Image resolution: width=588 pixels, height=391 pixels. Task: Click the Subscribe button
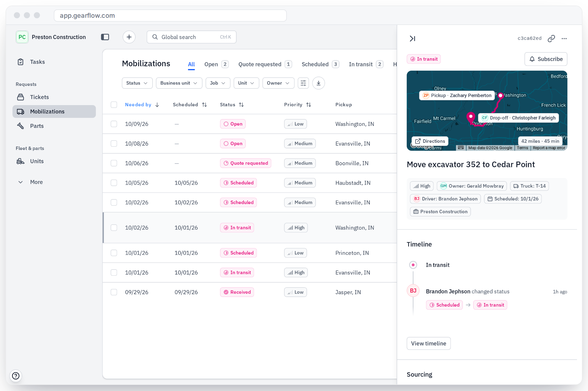click(546, 59)
